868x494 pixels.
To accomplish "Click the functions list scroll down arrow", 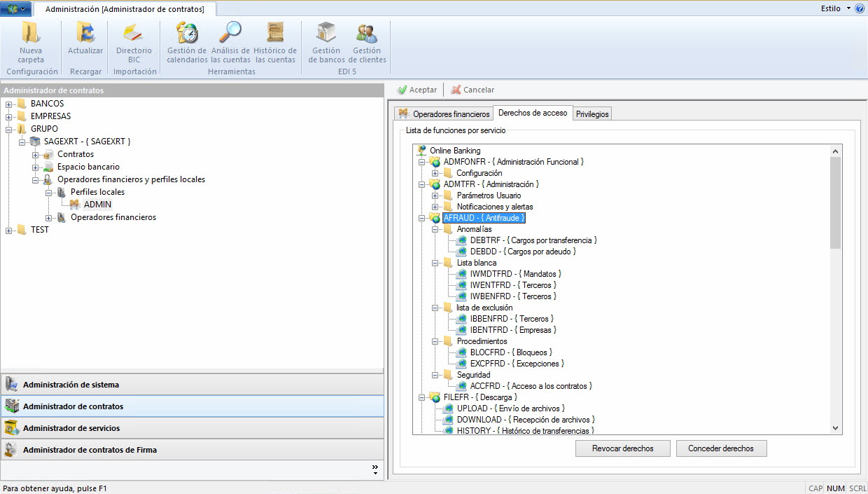I will click(x=835, y=427).
